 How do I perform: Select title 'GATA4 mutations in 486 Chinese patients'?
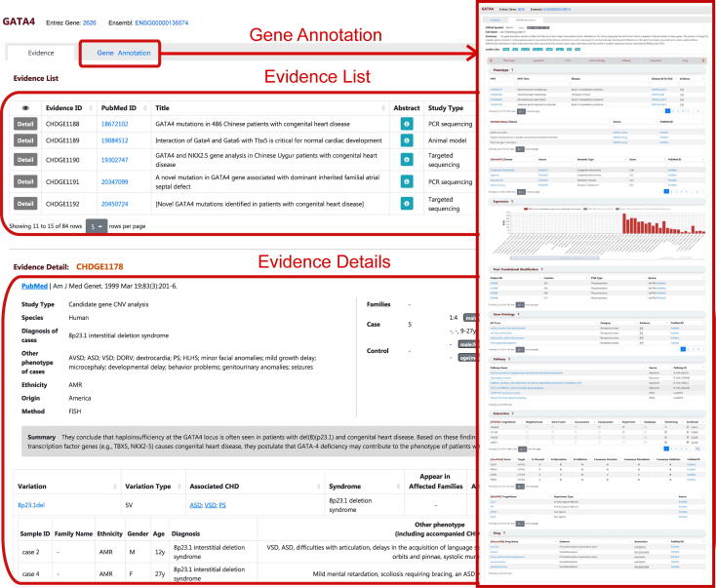(253, 124)
